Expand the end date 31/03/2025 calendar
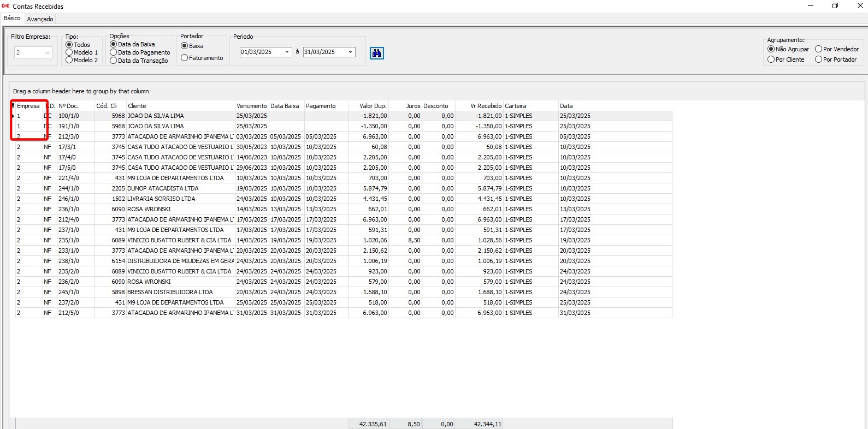This screenshot has width=868, height=429. (350, 52)
